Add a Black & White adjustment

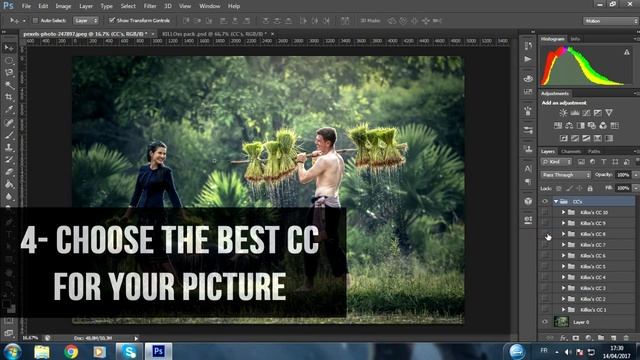(x=580, y=126)
